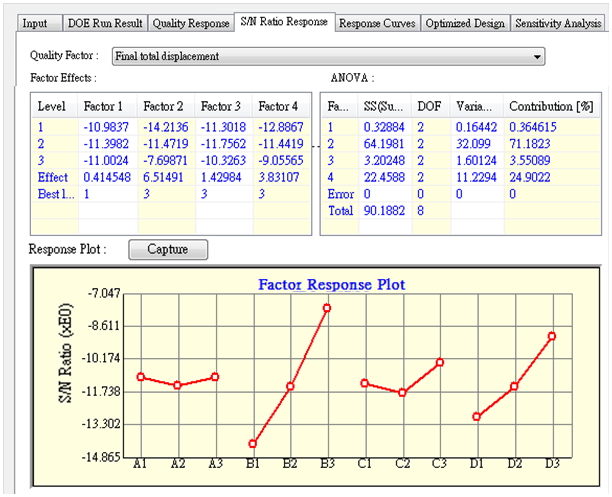Click the S/N Ratio Response tab

pyautogui.click(x=284, y=22)
